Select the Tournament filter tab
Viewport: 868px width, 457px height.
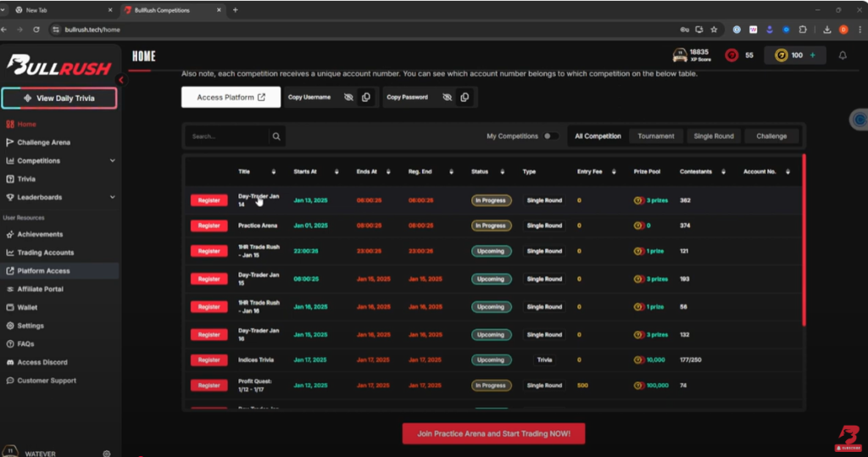(655, 137)
